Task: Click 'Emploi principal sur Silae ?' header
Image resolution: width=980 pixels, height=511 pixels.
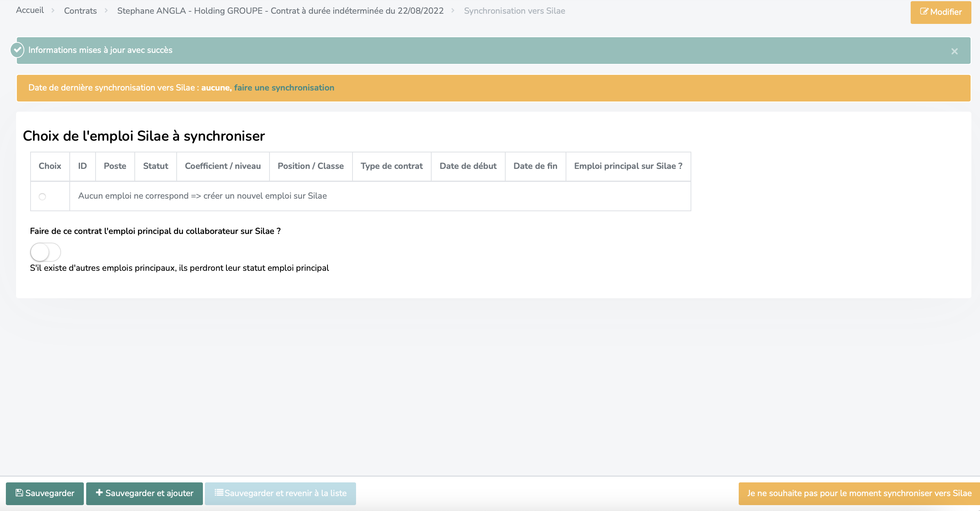Action: pyautogui.click(x=628, y=166)
